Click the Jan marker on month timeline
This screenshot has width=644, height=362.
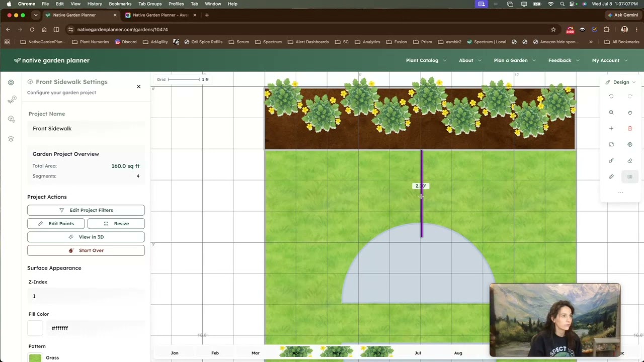[x=175, y=353]
